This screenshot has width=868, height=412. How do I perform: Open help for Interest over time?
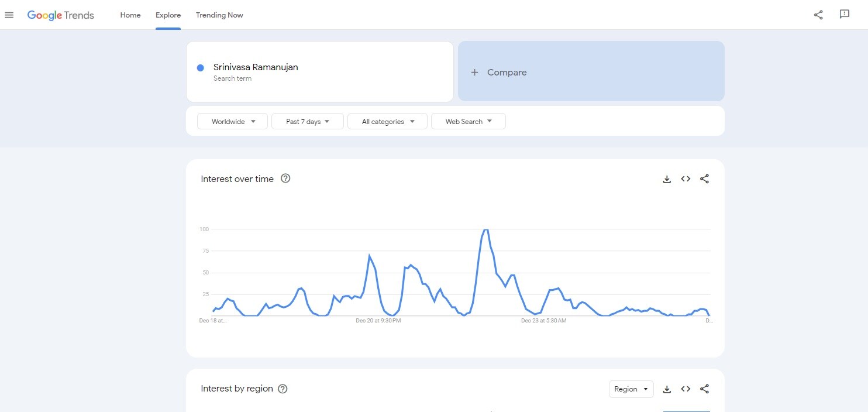(285, 178)
